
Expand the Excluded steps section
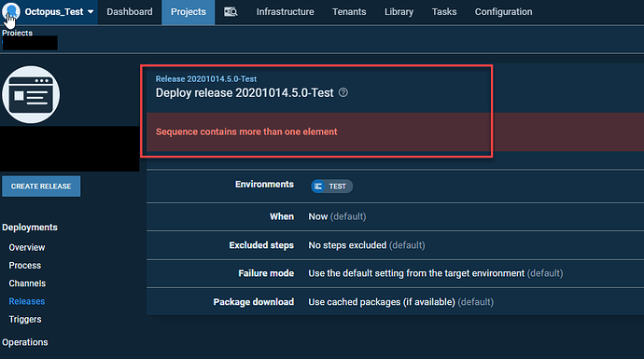395,245
